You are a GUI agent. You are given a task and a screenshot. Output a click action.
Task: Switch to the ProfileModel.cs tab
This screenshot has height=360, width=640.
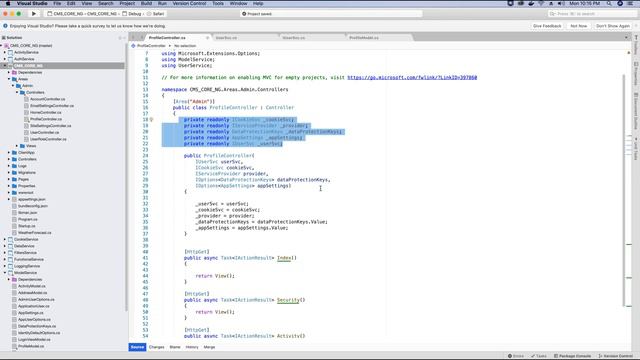pos(364,38)
